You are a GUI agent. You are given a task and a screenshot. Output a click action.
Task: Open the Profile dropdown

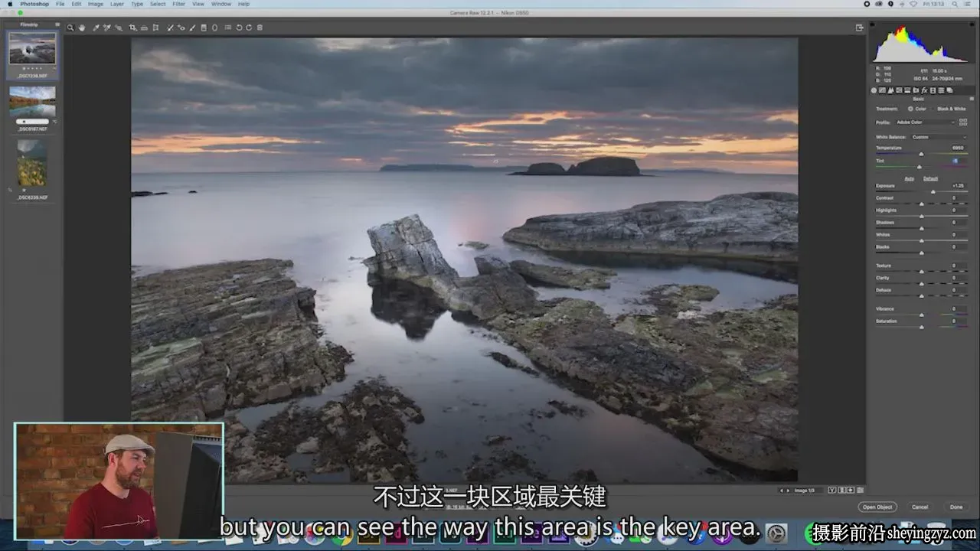pyautogui.click(x=926, y=122)
